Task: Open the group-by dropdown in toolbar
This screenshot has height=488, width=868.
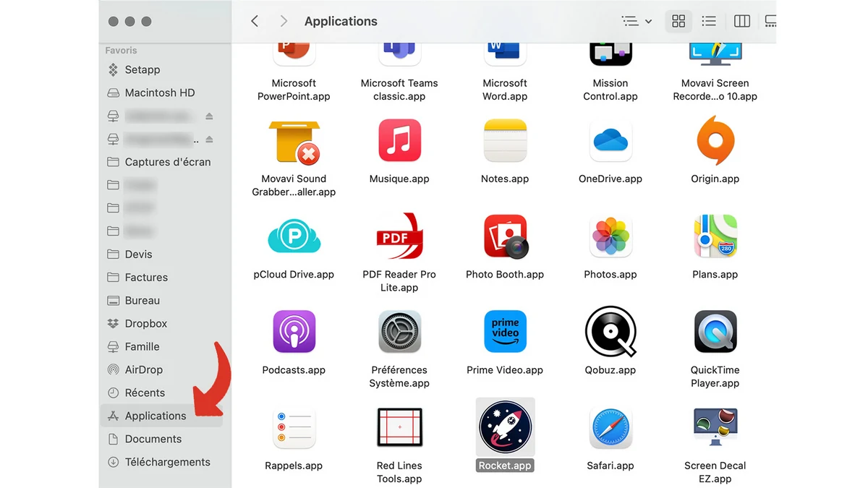Action: click(637, 21)
